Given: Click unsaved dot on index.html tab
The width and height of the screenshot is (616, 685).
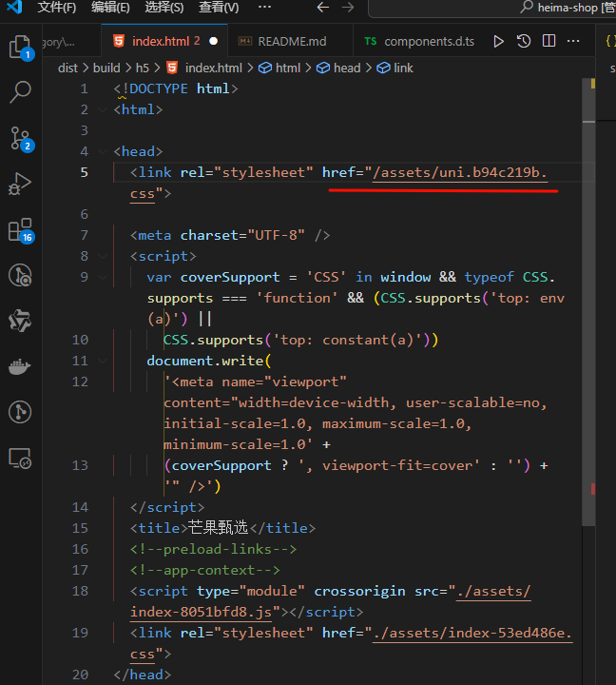Looking at the screenshot, I should [214, 41].
